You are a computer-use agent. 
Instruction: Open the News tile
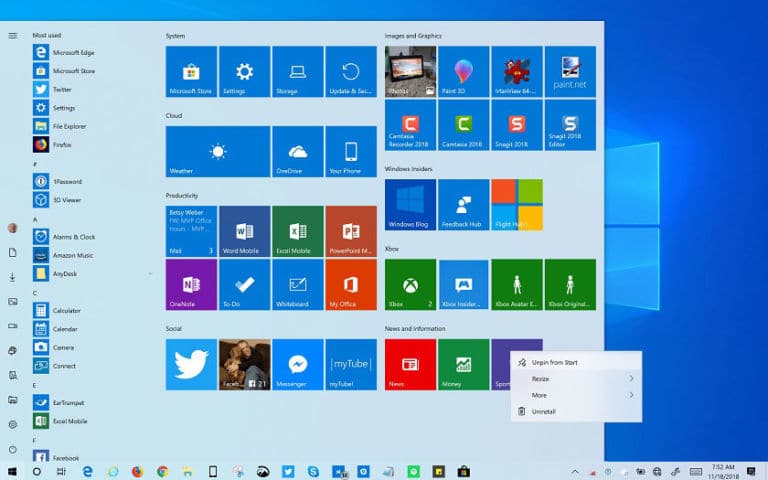click(x=410, y=364)
